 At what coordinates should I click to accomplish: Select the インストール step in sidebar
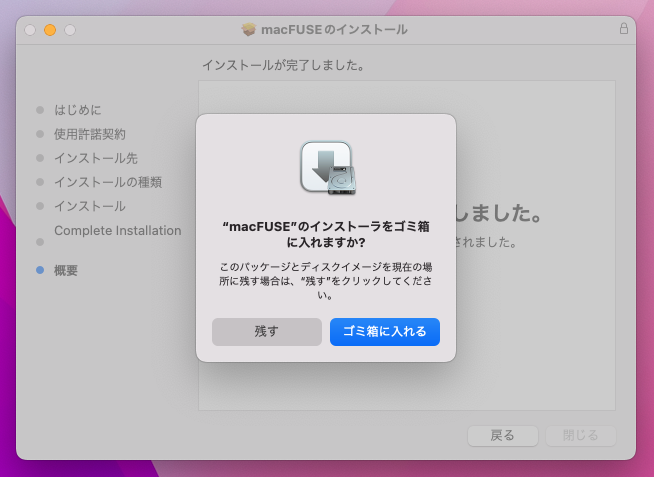point(90,206)
